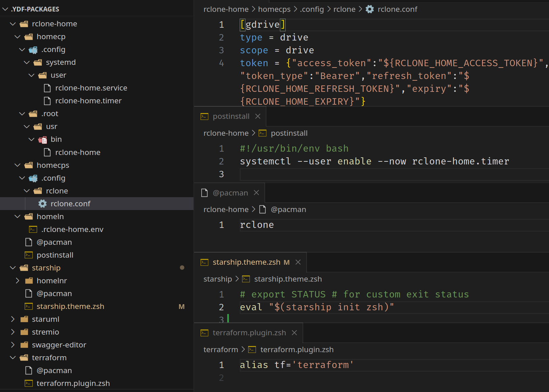Click the gear icon beside rclone.conf in tree
This screenshot has width=549, height=392.
tap(43, 204)
